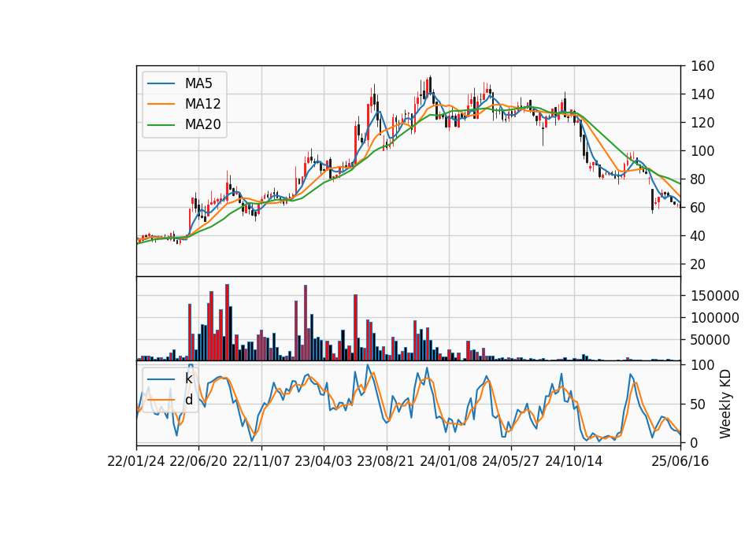Click the 24/01/08 date tick label
Image resolution: width=756 pixels, height=543 pixels.
pyautogui.click(x=448, y=461)
